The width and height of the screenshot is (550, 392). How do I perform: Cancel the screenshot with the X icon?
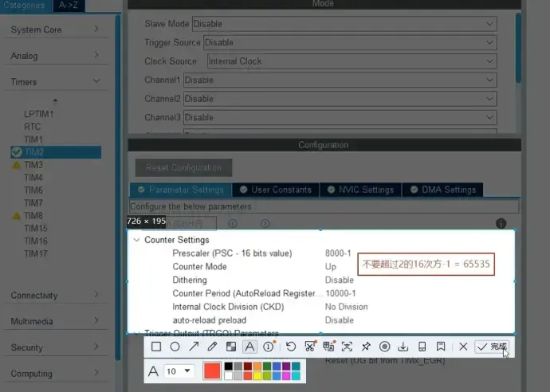(x=463, y=347)
